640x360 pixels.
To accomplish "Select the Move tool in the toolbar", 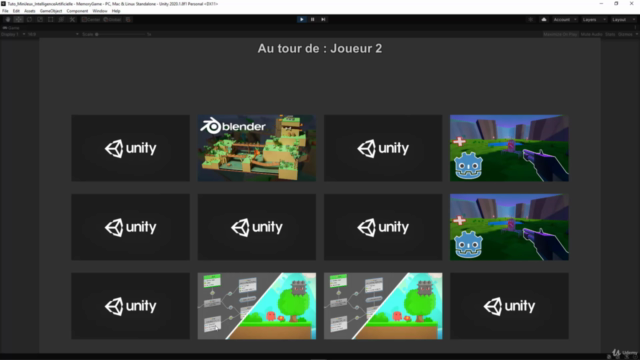I will coord(18,20).
